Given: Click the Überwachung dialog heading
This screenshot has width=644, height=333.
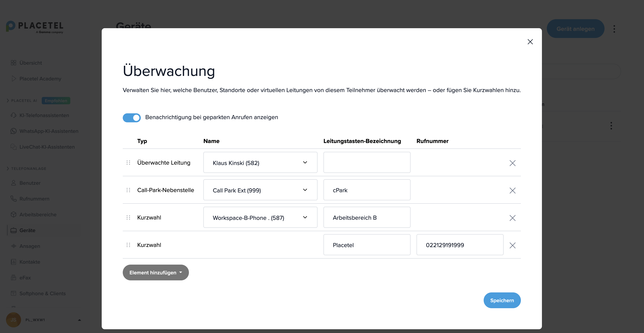Looking at the screenshot, I should click(169, 71).
